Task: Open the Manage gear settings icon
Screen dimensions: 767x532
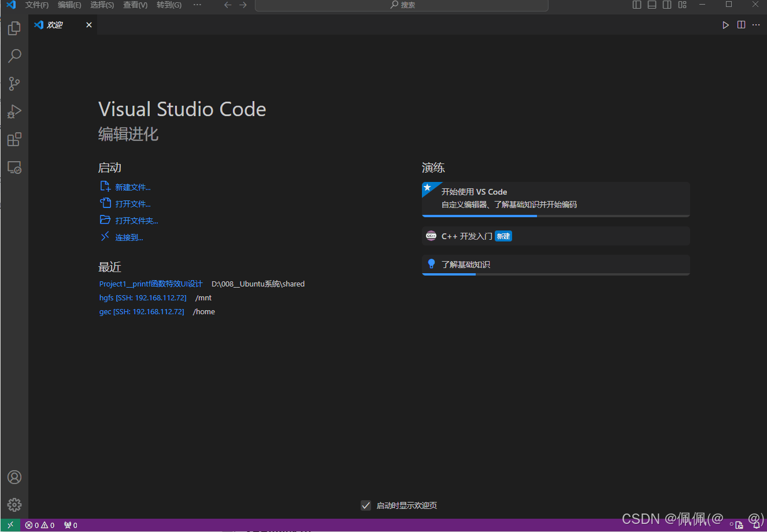Action: point(14,505)
